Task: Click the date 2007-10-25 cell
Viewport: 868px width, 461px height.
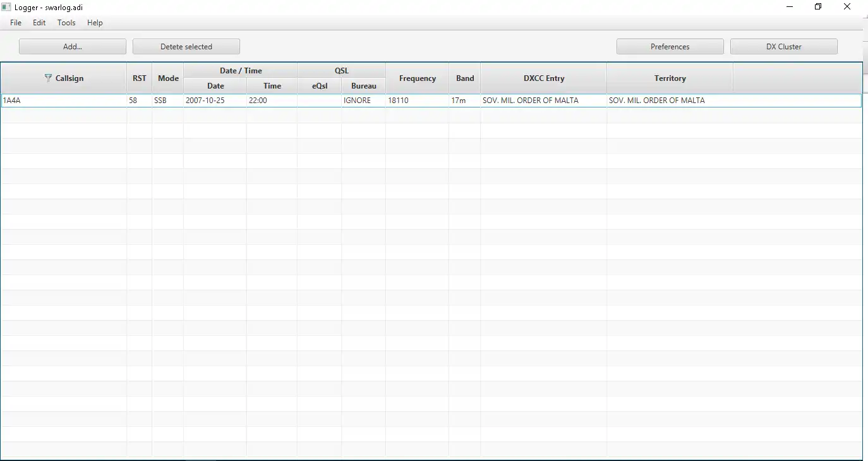Action: [x=215, y=101]
